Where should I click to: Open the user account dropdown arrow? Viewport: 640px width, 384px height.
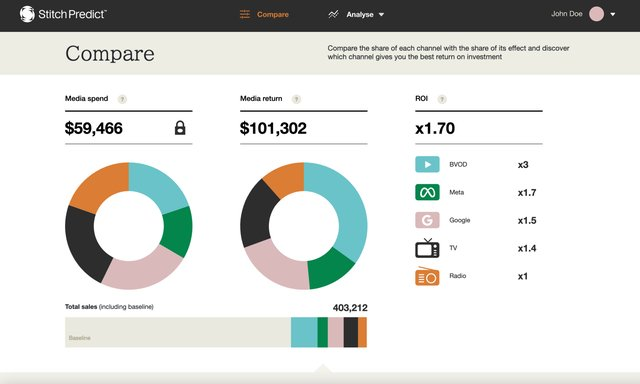click(613, 14)
